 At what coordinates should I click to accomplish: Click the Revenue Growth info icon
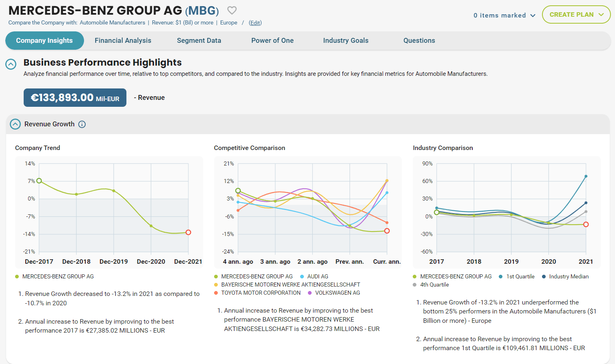pos(82,124)
